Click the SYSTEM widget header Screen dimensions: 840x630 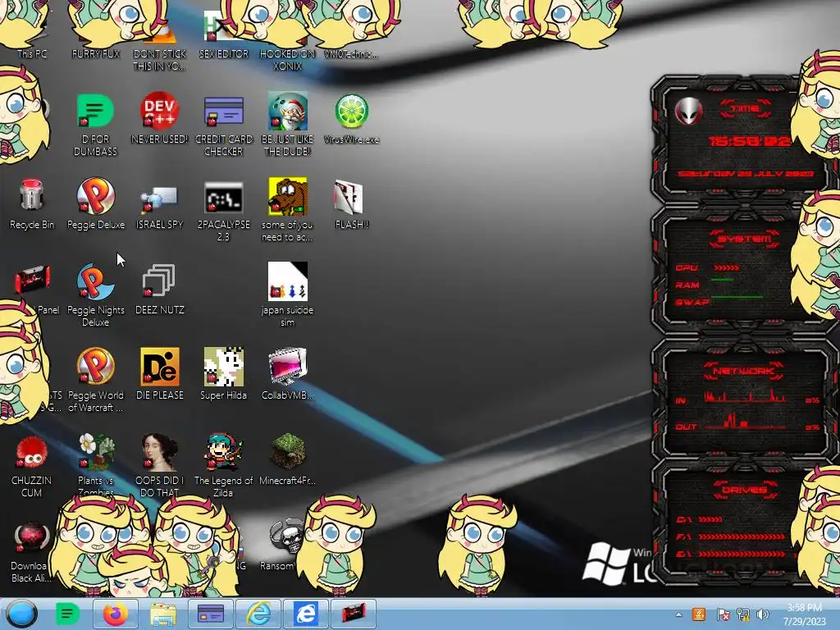coord(745,239)
